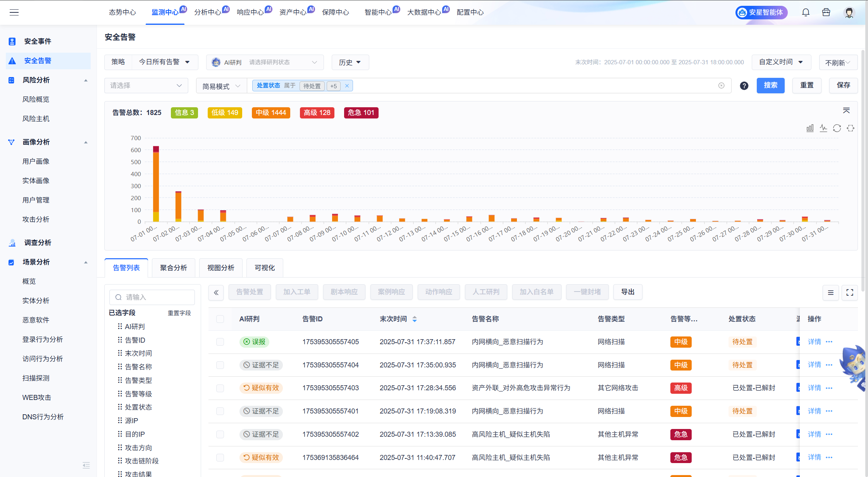Enter fullscreen mode for the alert table
This screenshot has width=868, height=477.
[x=849, y=293]
